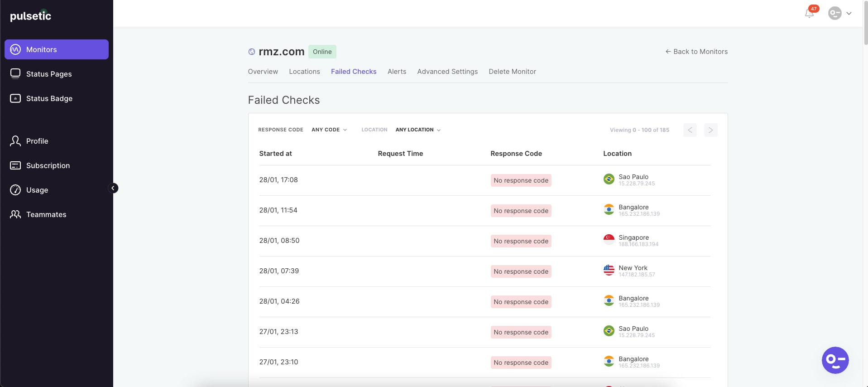Image resolution: width=868 pixels, height=387 pixels.
Task: Click the 28/01, 04:26 timestamp
Action: coord(279,301)
